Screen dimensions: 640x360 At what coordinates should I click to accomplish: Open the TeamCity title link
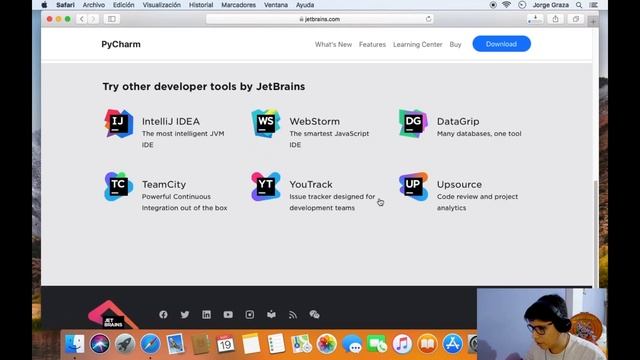click(164, 184)
